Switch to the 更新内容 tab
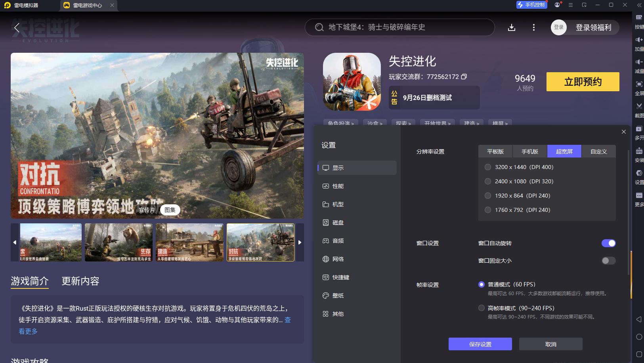644x363 pixels. 80,281
